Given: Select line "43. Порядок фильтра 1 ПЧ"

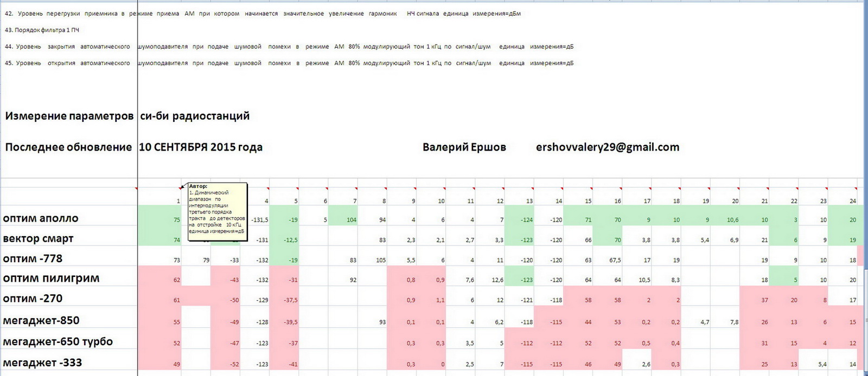Looking at the screenshot, I should 42,30.
